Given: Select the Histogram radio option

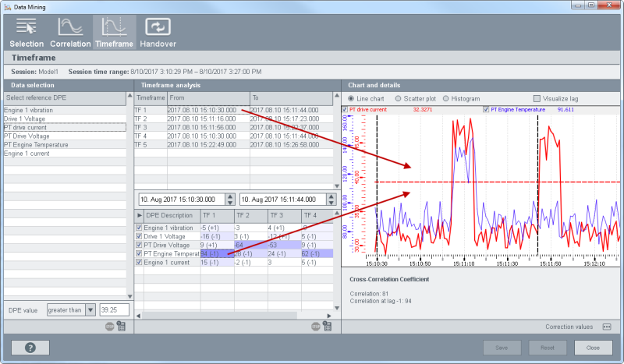Looking at the screenshot, I should point(446,98).
